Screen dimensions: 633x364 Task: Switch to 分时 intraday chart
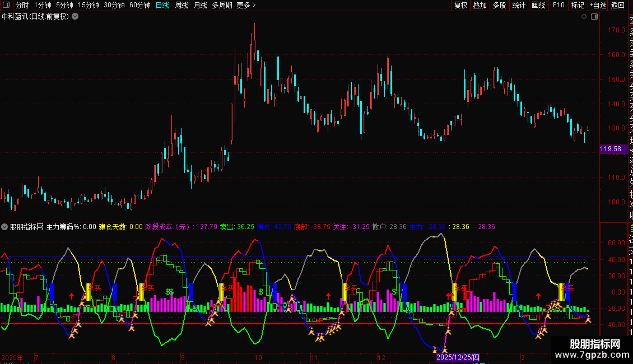point(22,5)
